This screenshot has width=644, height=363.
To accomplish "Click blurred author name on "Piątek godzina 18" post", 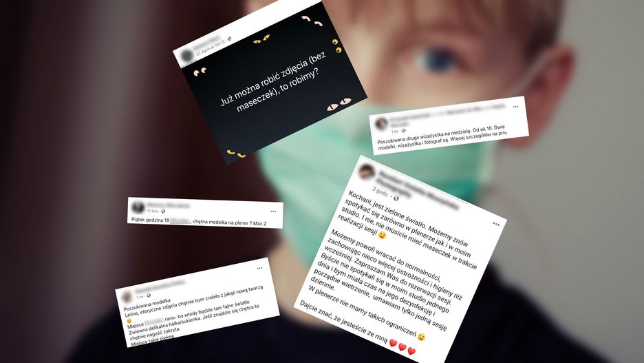I will tap(169, 205).
